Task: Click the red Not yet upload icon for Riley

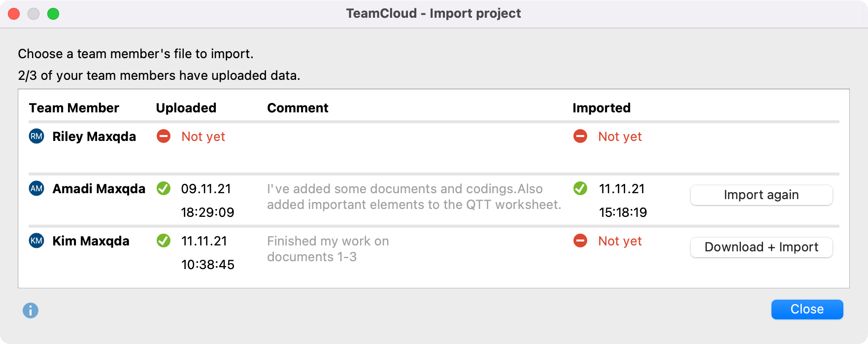Action: 163,136
